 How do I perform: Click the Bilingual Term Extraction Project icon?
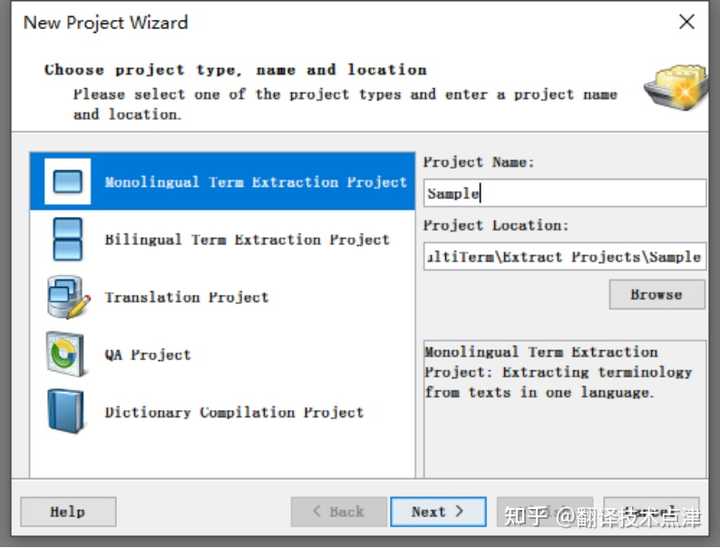tap(67, 240)
